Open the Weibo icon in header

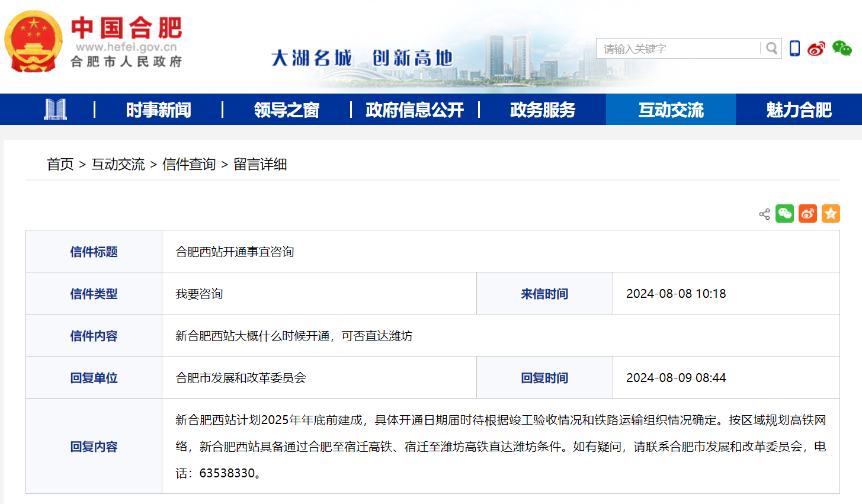pos(816,49)
